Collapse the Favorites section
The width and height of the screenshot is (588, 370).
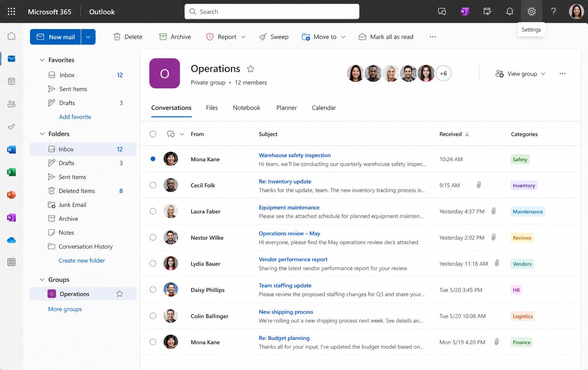pos(42,60)
